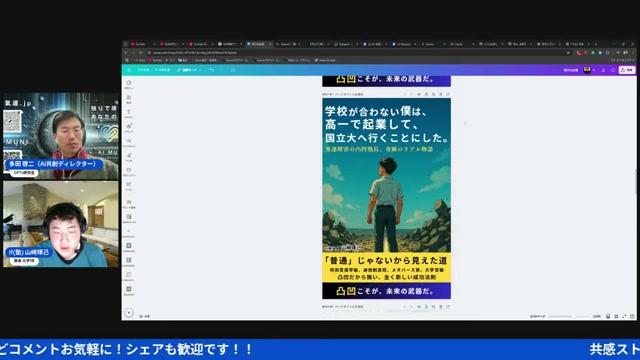Select the main poster design on canvas
Image resolution: width=640 pixels, height=360 pixels.
coord(387,198)
